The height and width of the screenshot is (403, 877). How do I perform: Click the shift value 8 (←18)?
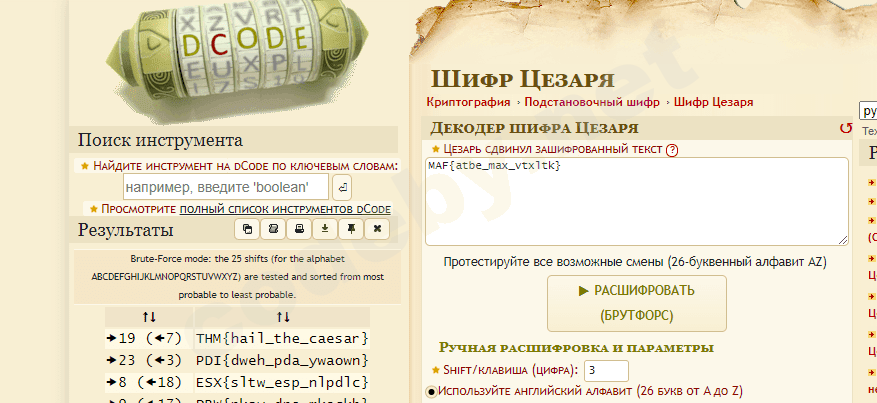click(144, 382)
